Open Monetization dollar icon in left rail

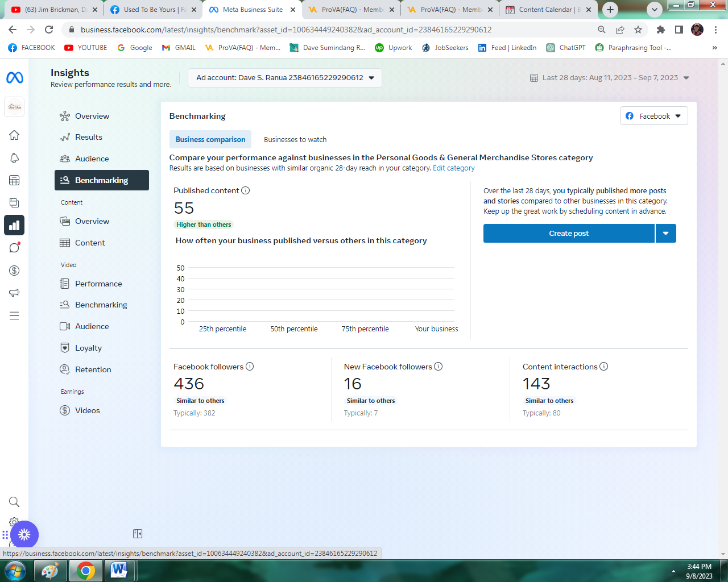[x=14, y=271]
